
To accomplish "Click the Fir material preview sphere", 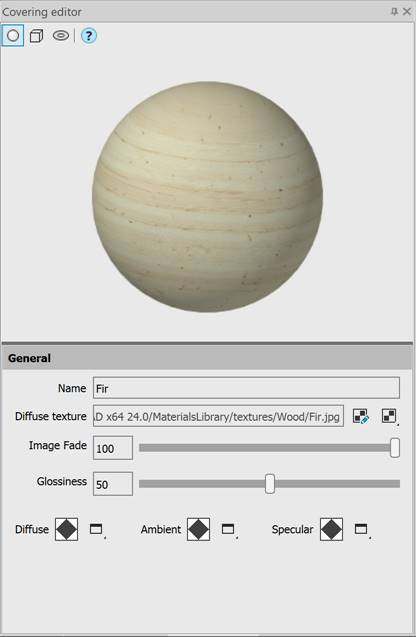I will tap(208, 197).
